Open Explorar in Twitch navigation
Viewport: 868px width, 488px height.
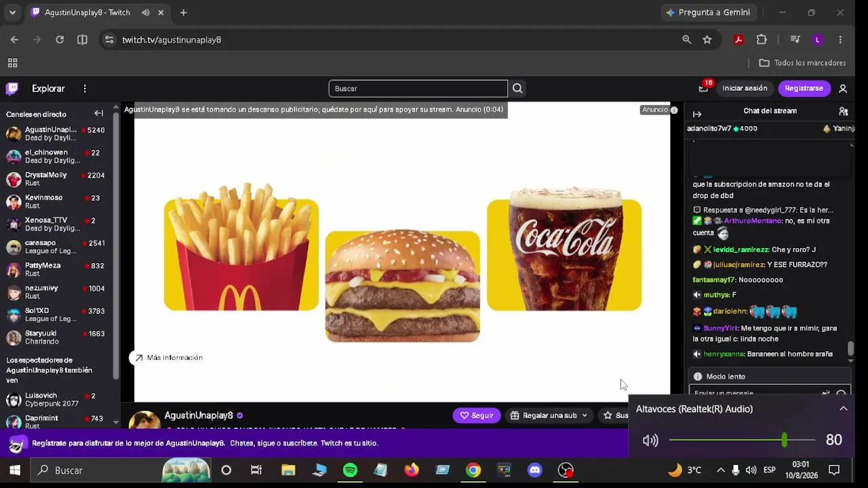(48, 89)
